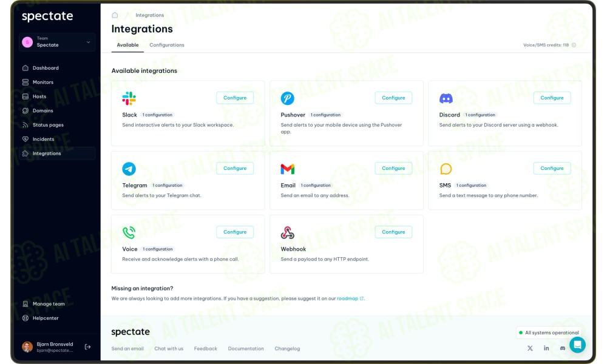Click the Slack logo icon

point(129,98)
